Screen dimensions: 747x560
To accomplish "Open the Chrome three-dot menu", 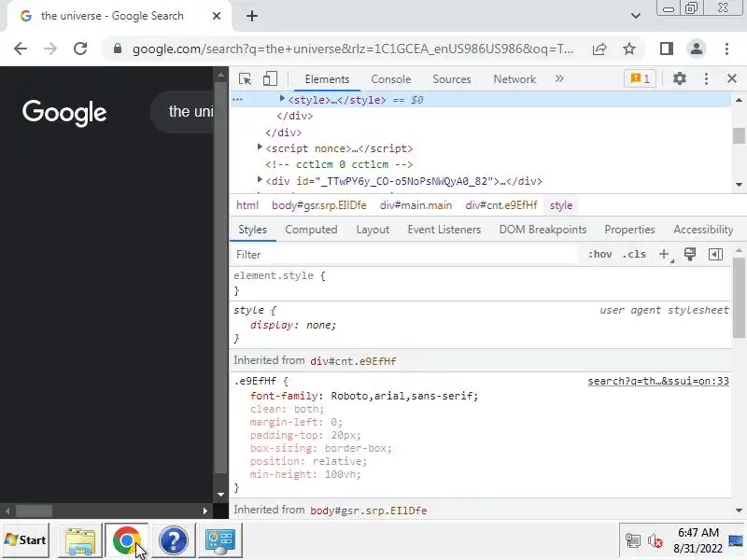I will [x=726, y=49].
